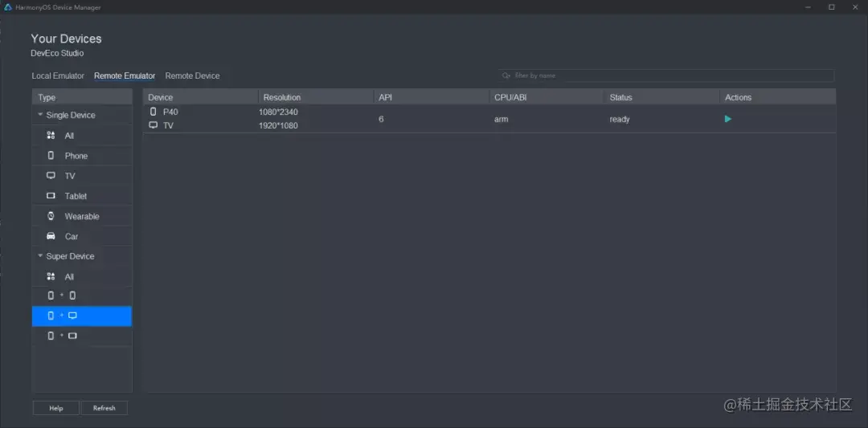This screenshot has width=868, height=428.
Task: Click the CPU/ABI column header
Action: [x=547, y=97]
